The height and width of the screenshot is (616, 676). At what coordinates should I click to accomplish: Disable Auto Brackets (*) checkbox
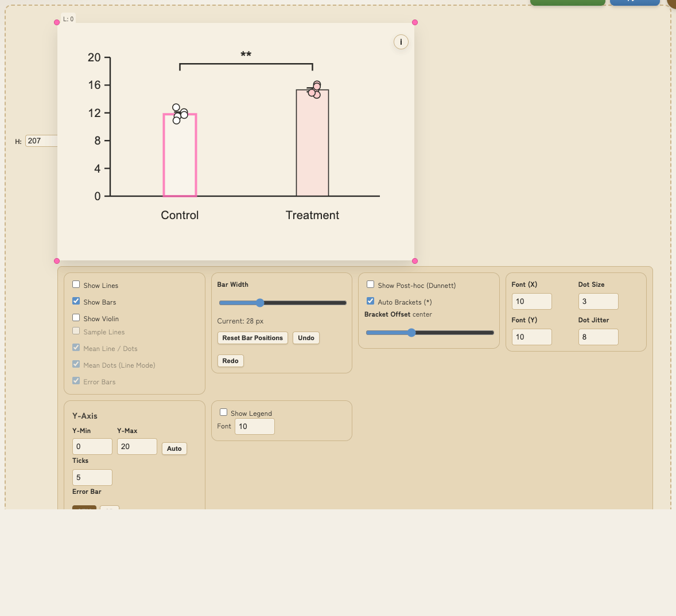(x=371, y=301)
